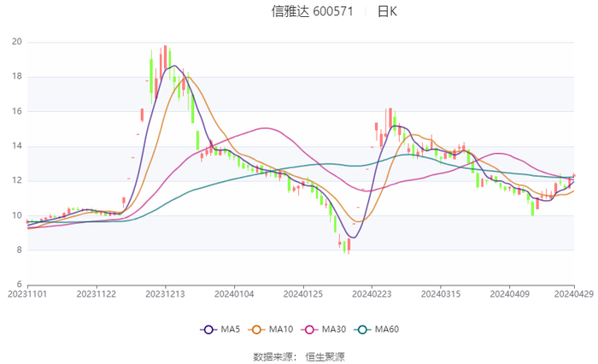Click the 20 price label on y-axis
This screenshot has width=598, height=364.
[17, 42]
